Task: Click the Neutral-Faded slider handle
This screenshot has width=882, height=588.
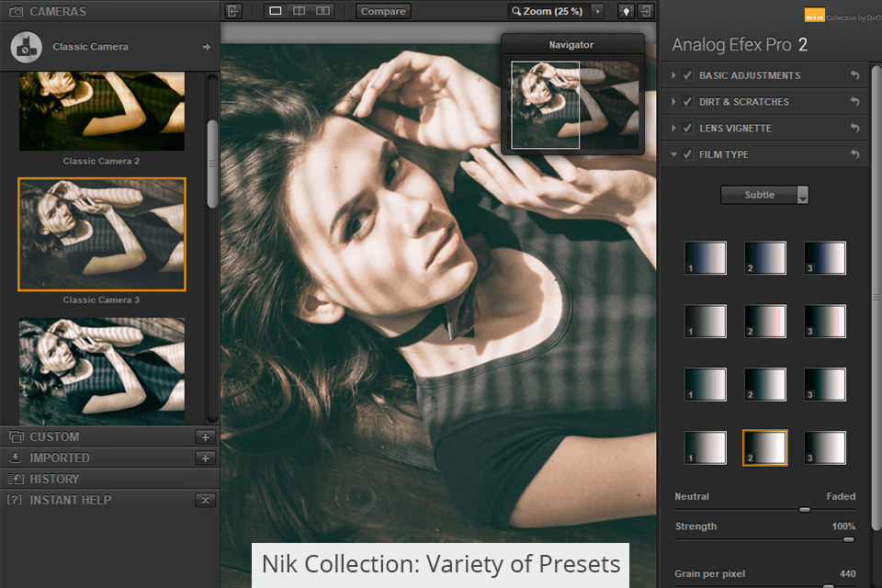Action: point(805,510)
